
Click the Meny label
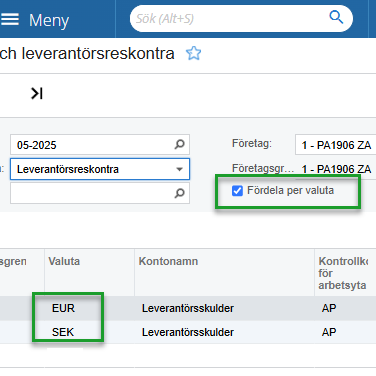tap(49, 20)
